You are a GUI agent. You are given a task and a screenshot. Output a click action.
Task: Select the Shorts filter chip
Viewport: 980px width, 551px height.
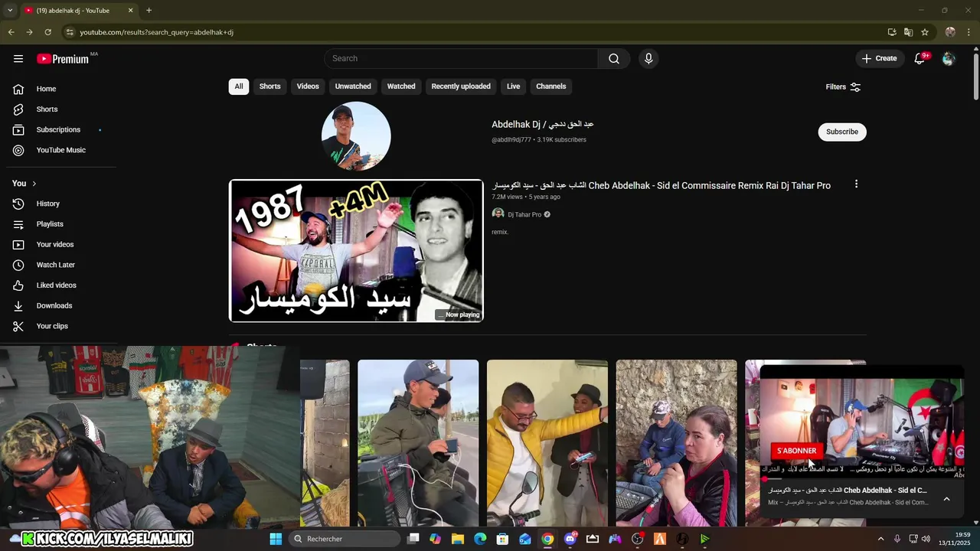pyautogui.click(x=269, y=86)
